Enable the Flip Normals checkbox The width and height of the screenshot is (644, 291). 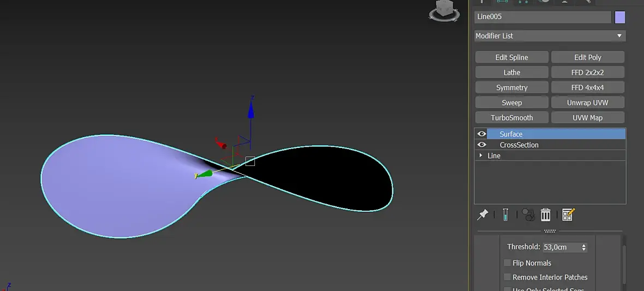pos(507,263)
